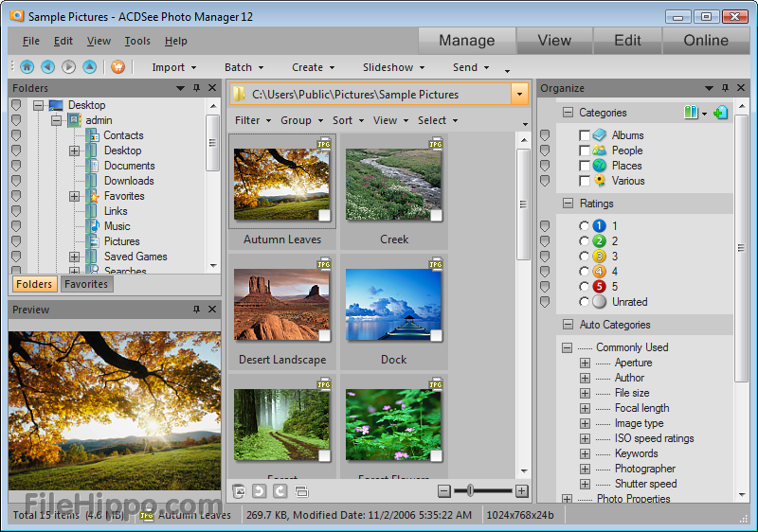Pin the Folders panel
758x532 pixels.
point(196,88)
